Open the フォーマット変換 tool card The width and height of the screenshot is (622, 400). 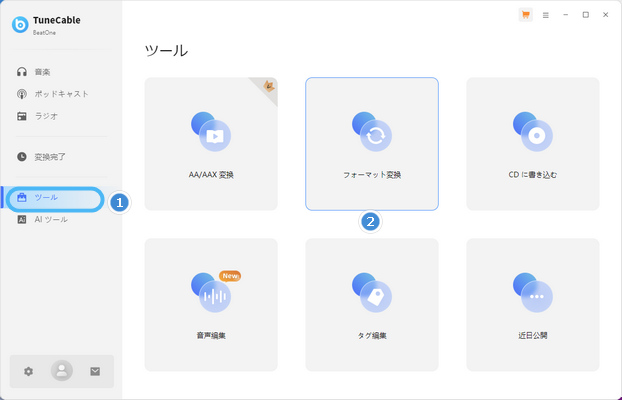click(372, 144)
